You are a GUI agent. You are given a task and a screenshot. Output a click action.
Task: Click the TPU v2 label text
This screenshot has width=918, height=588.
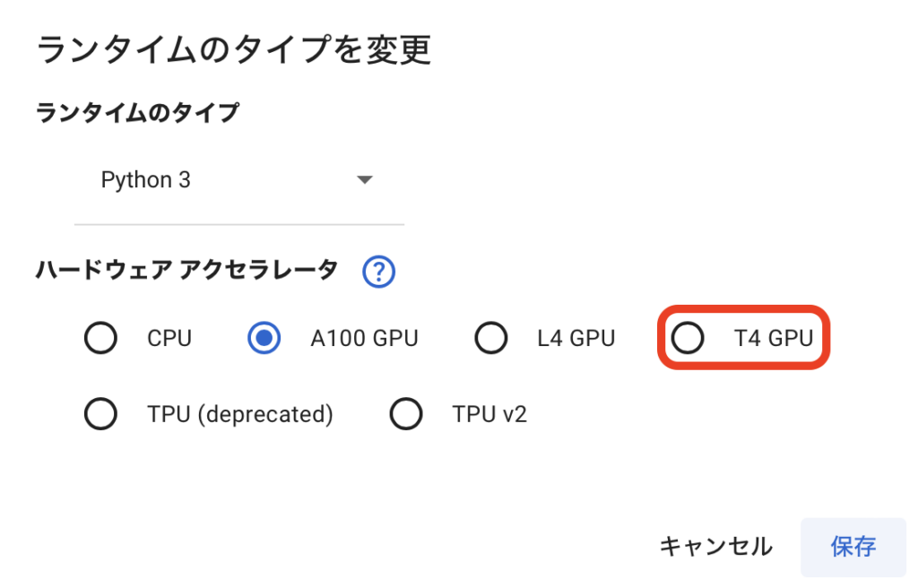click(489, 414)
